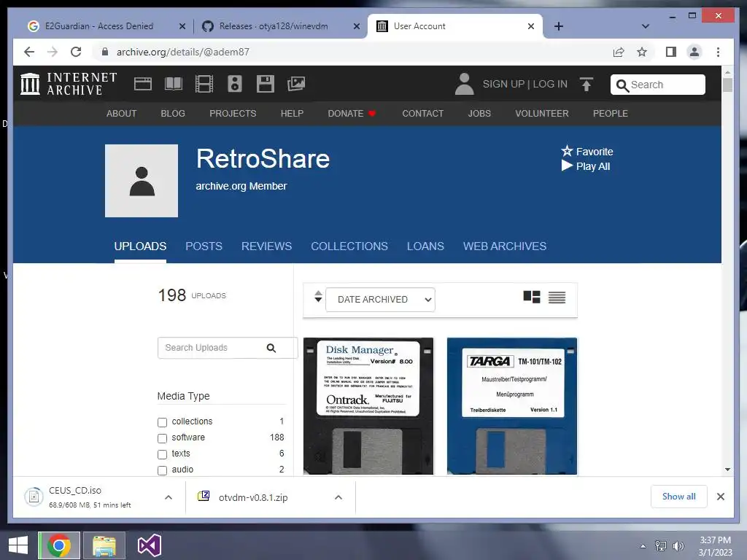Open Windows Start menu

tap(18, 545)
